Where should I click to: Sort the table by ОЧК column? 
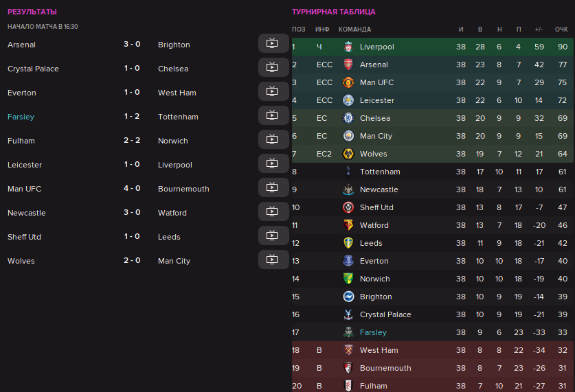click(561, 29)
